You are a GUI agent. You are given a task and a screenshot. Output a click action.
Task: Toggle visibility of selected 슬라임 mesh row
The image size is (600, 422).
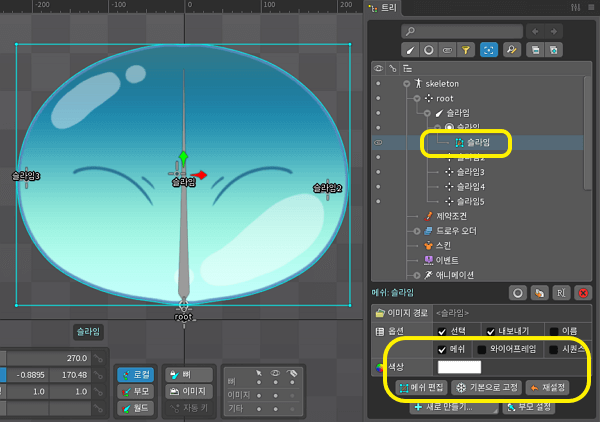pyautogui.click(x=378, y=143)
